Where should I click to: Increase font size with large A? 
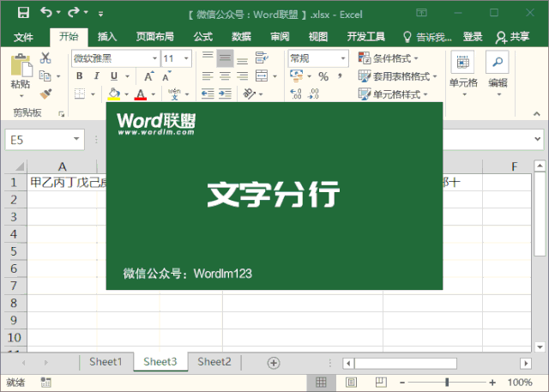tap(148, 76)
